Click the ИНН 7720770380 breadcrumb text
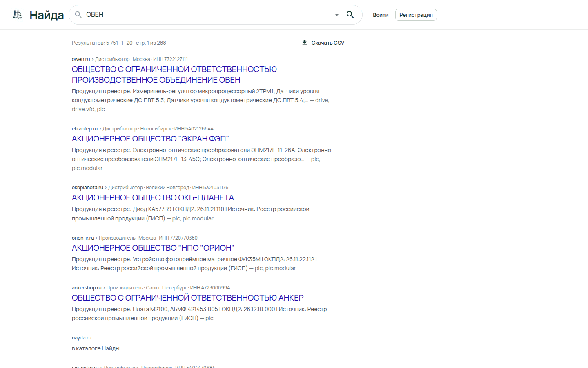The width and height of the screenshot is (588, 368). pyautogui.click(x=178, y=238)
